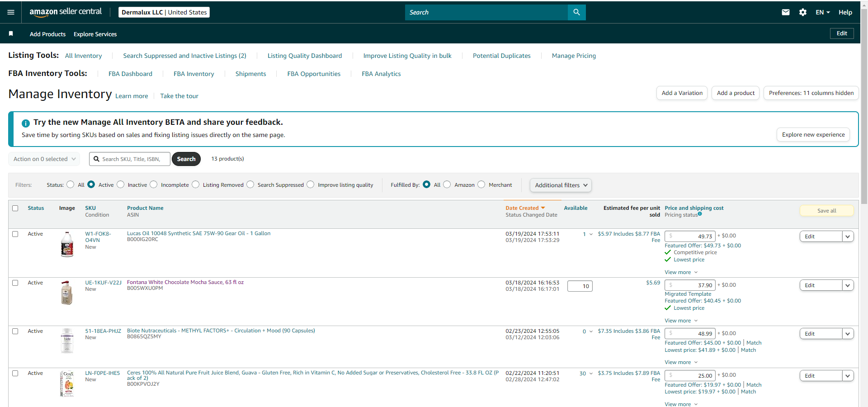Image resolution: width=868 pixels, height=407 pixels.
Task: Choose Fulfilled By Merchant radio button
Action: pyautogui.click(x=481, y=185)
